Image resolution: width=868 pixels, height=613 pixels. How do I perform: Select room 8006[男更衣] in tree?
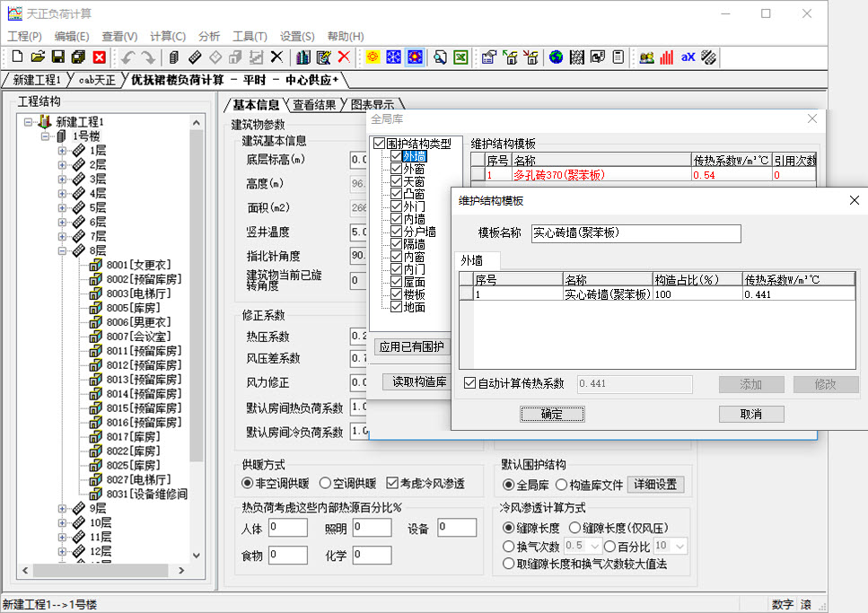coord(138,321)
